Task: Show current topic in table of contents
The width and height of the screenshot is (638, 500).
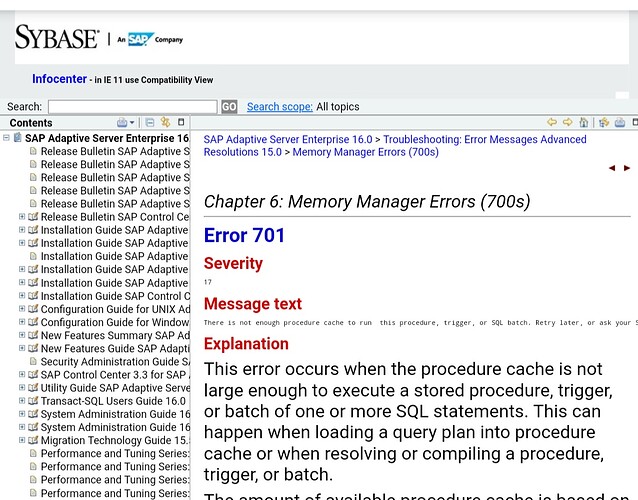Action: point(604,122)
